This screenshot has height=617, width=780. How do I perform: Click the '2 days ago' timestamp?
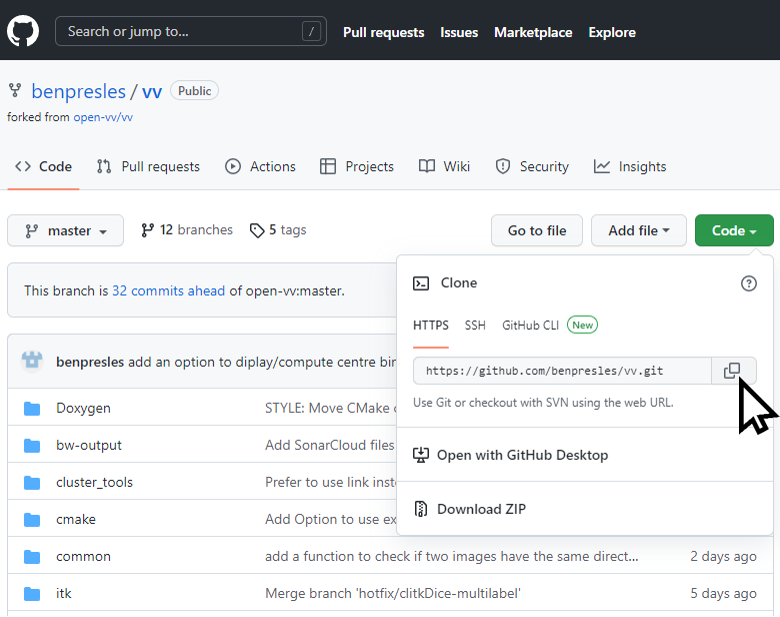point(723,557)
